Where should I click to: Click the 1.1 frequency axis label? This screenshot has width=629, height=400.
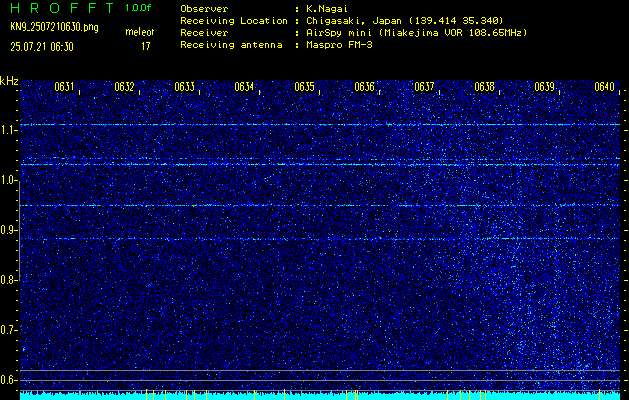point(8,130)
